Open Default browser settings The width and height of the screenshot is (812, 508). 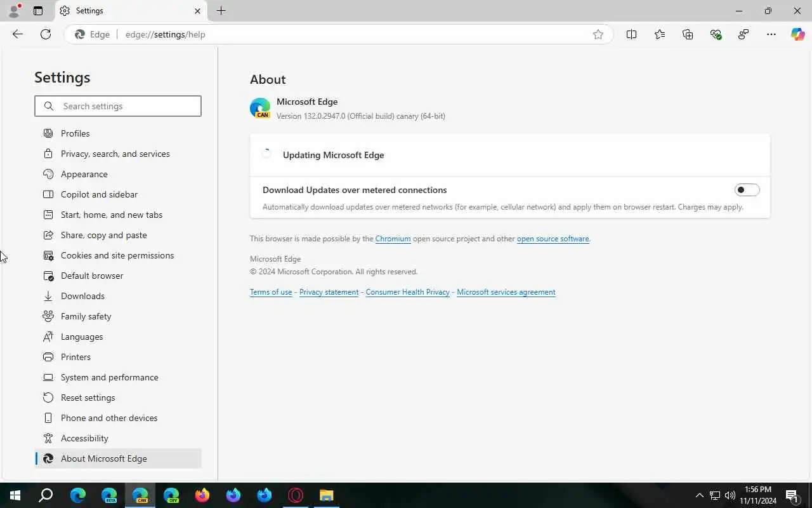coord(118,276)
